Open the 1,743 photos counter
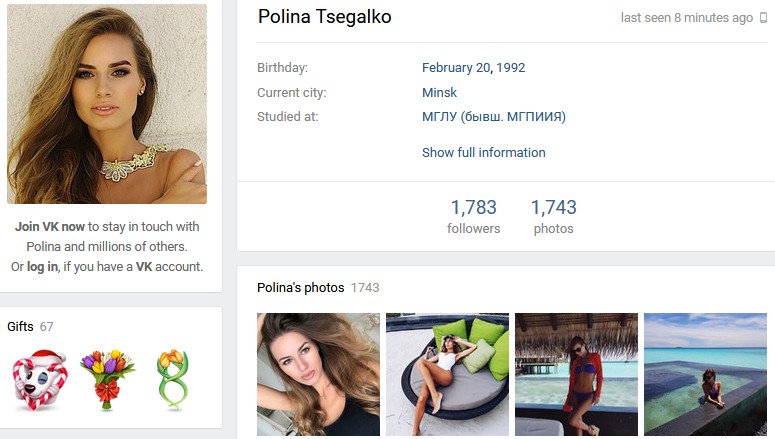This screenshot has height=439, width=775. coord(553,216)
